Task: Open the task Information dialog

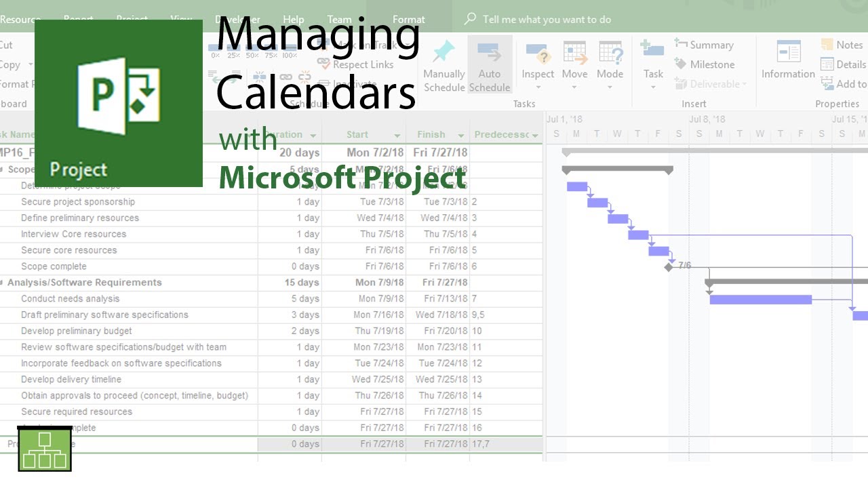Action: [x=788, y=61]
